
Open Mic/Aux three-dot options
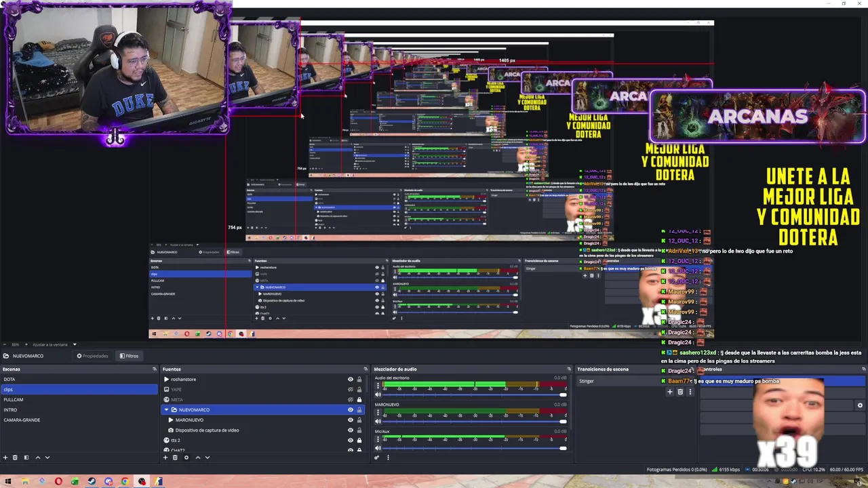378,439
